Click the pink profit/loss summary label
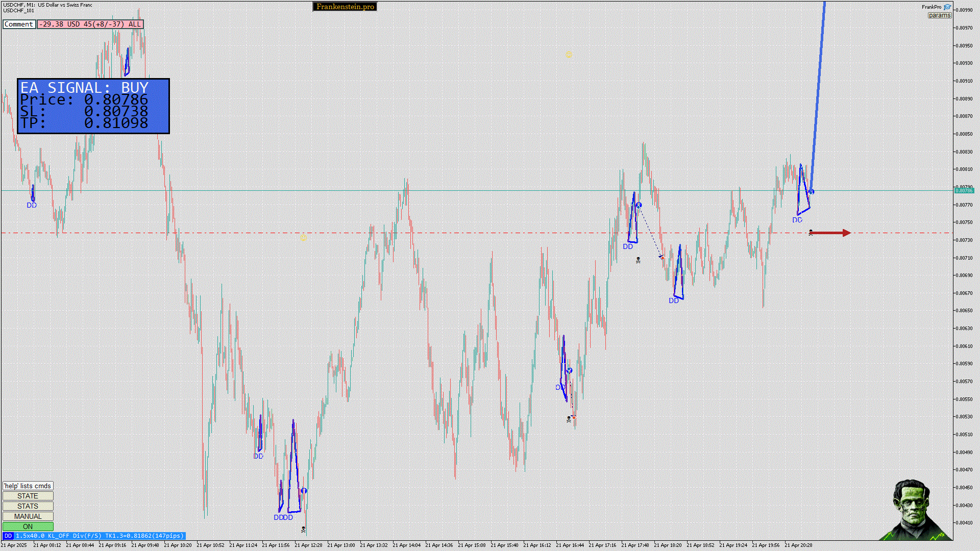This screenshot has height=551, width=980. coord(90,24)
